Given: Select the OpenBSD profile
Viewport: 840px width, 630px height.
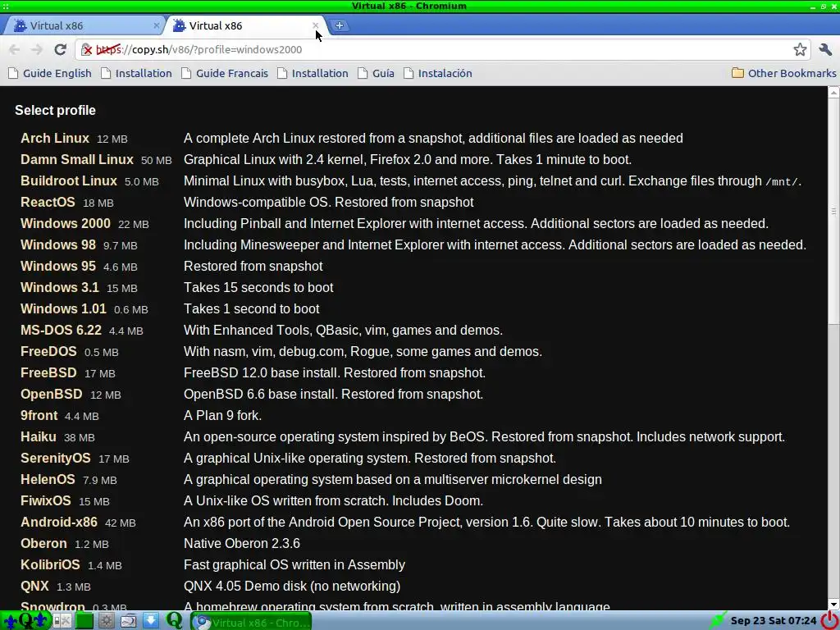Looking at the screenshot, I should [x=52, y=395].
